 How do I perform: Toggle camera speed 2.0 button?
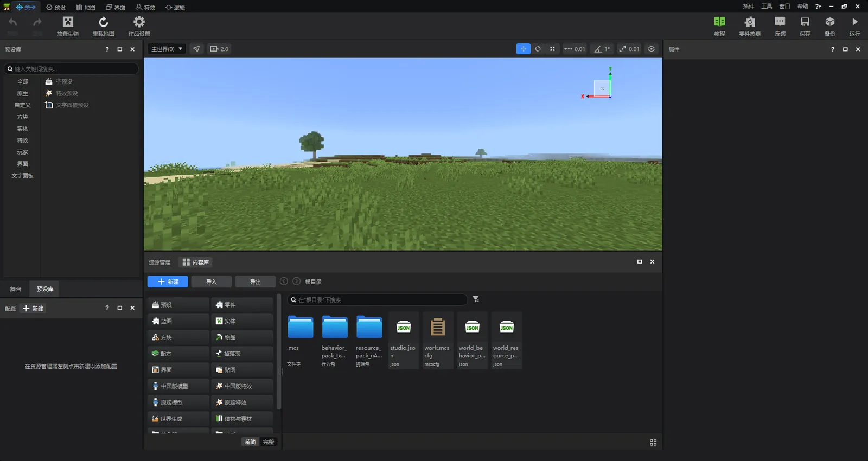pos(219,49)
